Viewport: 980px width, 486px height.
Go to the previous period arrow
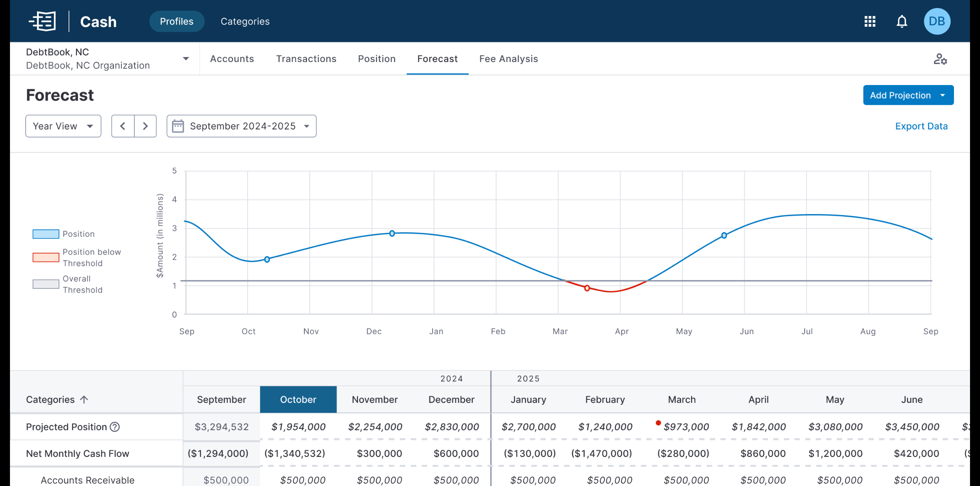click(123, 126)
